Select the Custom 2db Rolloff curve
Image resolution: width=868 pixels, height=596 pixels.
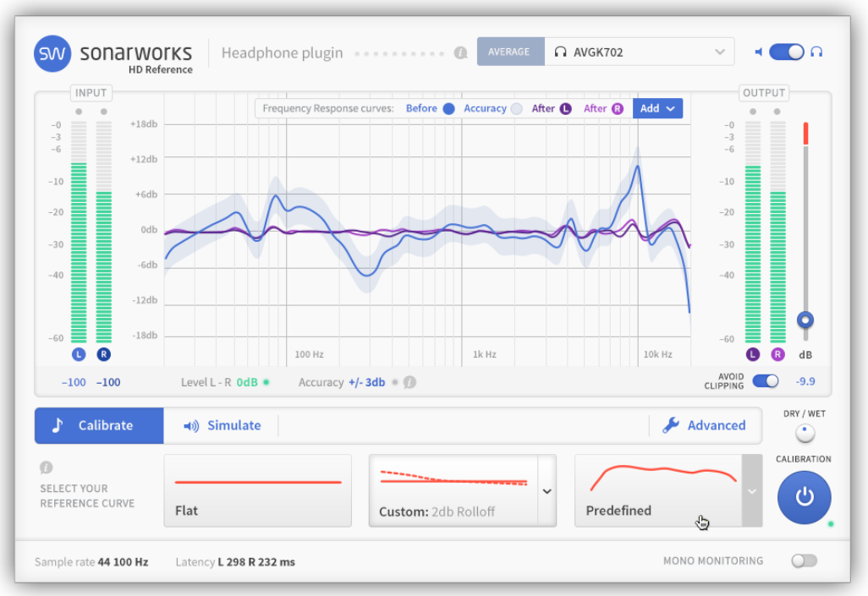(x=453, y=491)
